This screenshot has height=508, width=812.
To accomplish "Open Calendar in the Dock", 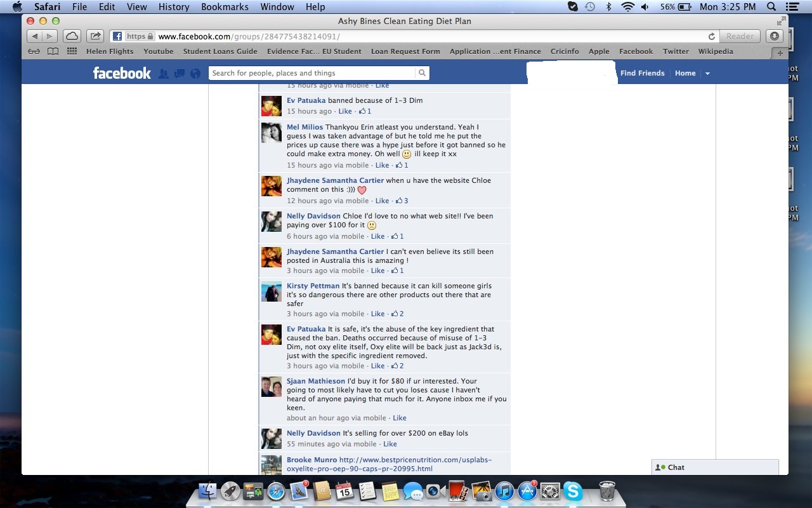I will pos(344,490).
